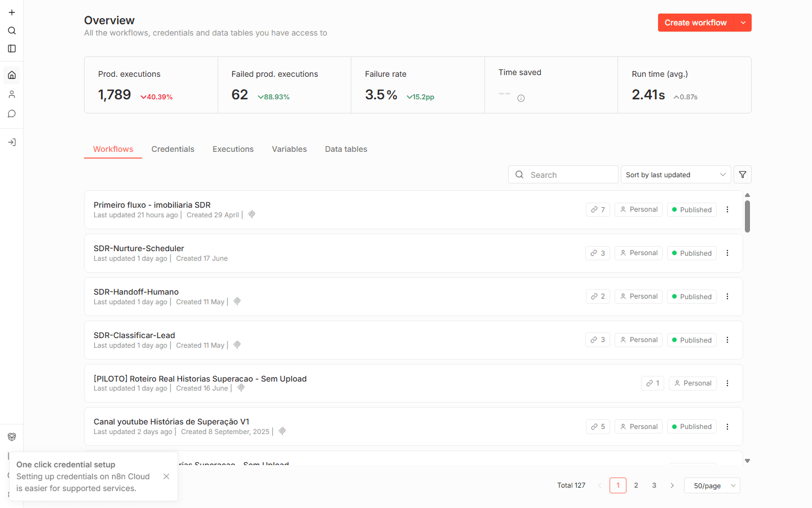Switch to the Executions tab
812x508 pixels.
(233, 149)
